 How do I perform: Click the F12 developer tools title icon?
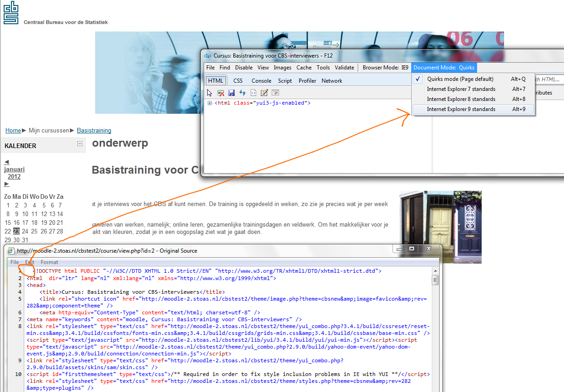click(207, 56)
